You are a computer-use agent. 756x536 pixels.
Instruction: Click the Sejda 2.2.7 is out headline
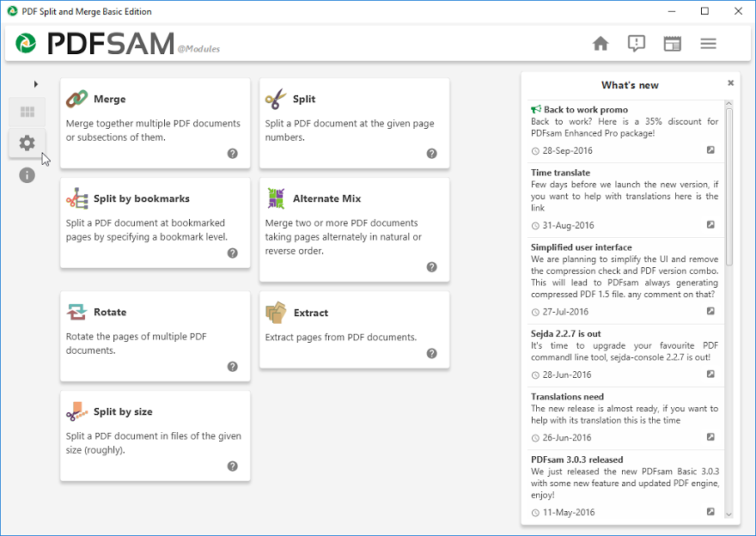(565, 333)
